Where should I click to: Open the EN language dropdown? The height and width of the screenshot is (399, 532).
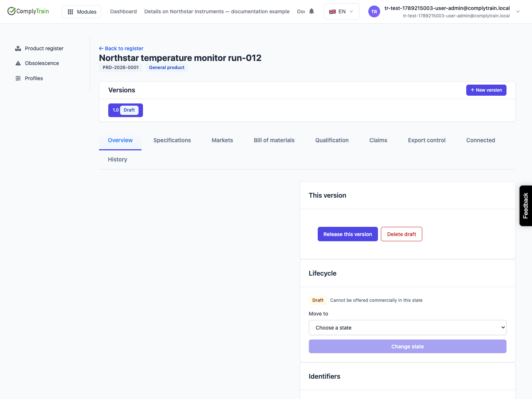pyautogui.click(x=341, y=11)
